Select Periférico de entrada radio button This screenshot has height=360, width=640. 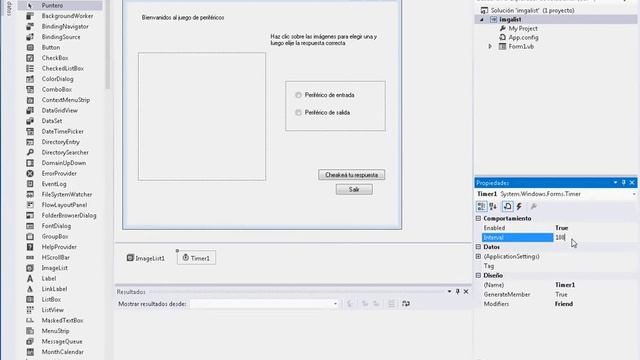(x=298, y=95)
